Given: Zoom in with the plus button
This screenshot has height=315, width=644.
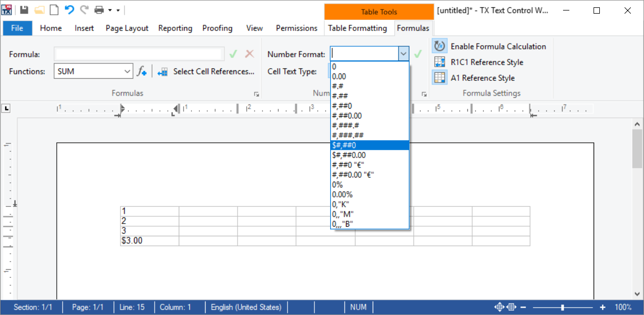Looking at the screenshot, I should (602, 307).
